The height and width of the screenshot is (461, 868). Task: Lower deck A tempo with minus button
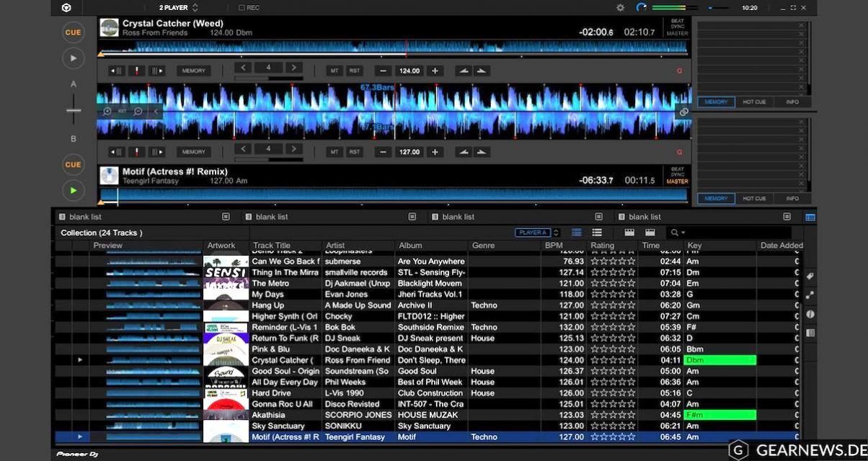click(x=384, y=71)
